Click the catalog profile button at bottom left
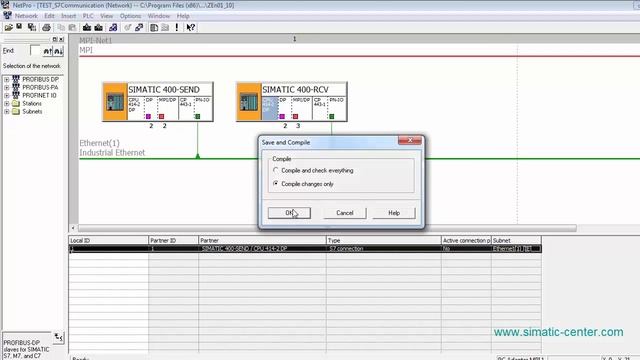 pos(58,338)
